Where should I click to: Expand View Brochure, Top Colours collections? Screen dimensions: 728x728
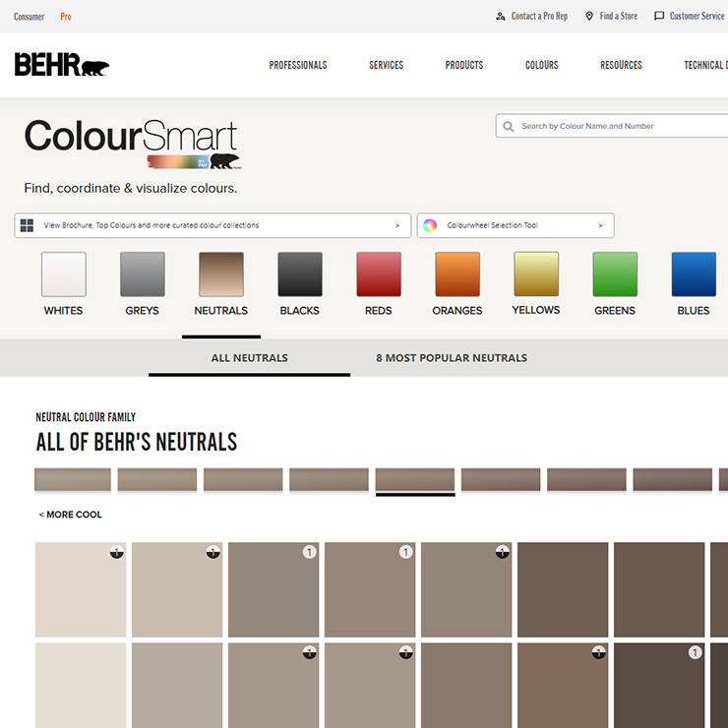point(212,225)
